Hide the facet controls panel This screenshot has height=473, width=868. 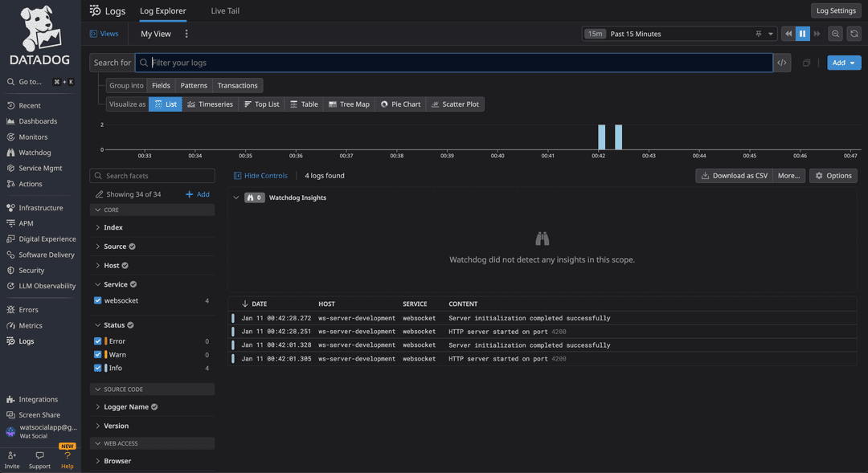pyautogui.click(x=260, y=176)
